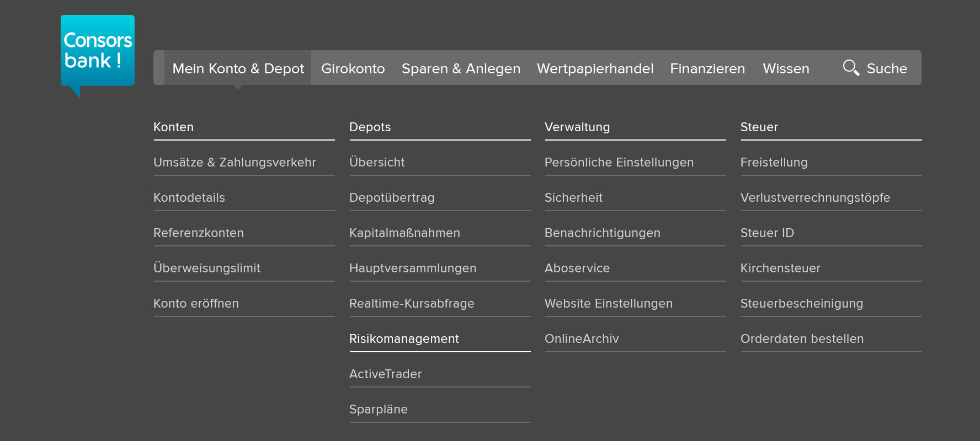The width and height of the screenshot is (980, 441).
Task: Expand the Sparen & Anlegen menu
Action: coord(461,68)
